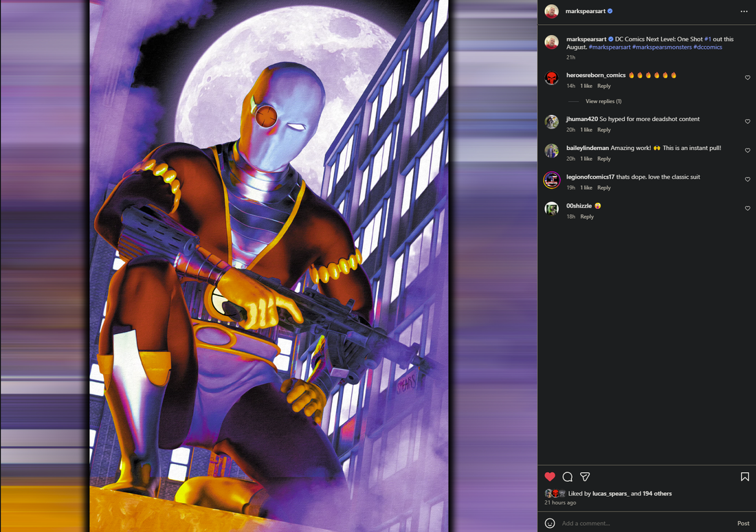Focus the Add a comment field

[x=646, y=523]
